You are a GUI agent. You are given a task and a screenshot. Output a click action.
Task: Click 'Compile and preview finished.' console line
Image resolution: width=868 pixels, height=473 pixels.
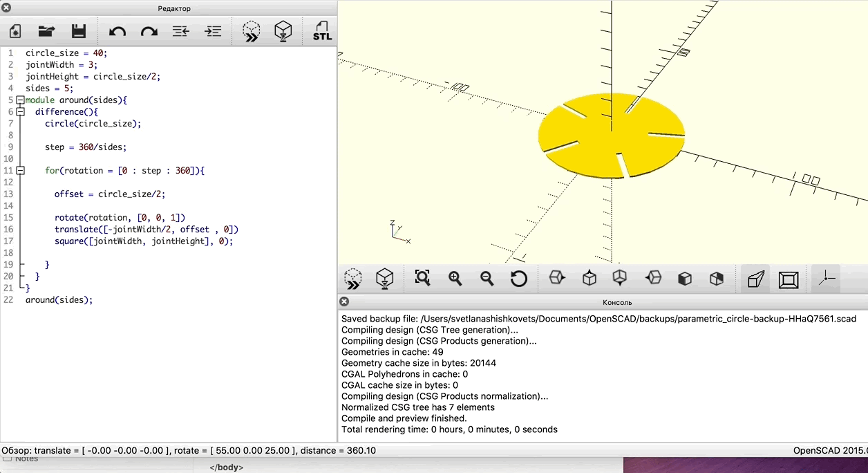click(404, 418)
